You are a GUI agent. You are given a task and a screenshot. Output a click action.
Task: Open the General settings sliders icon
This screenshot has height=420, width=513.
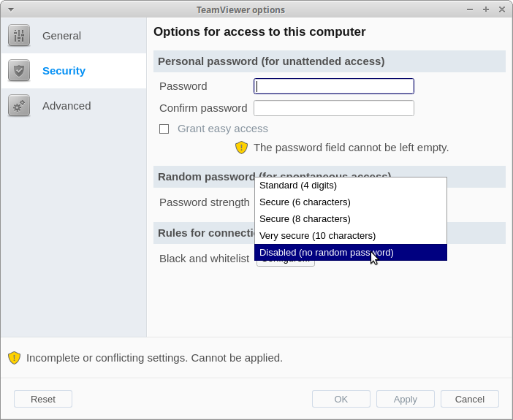(19, 35)
